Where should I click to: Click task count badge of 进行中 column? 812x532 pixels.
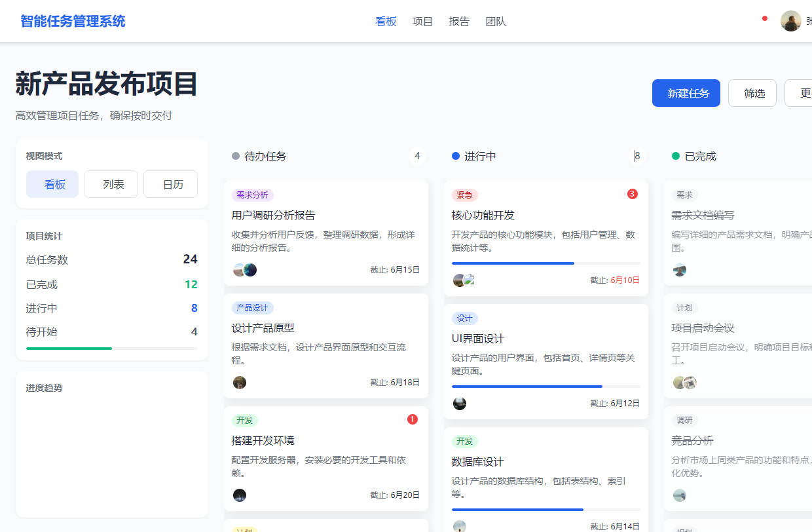[637, 156]
